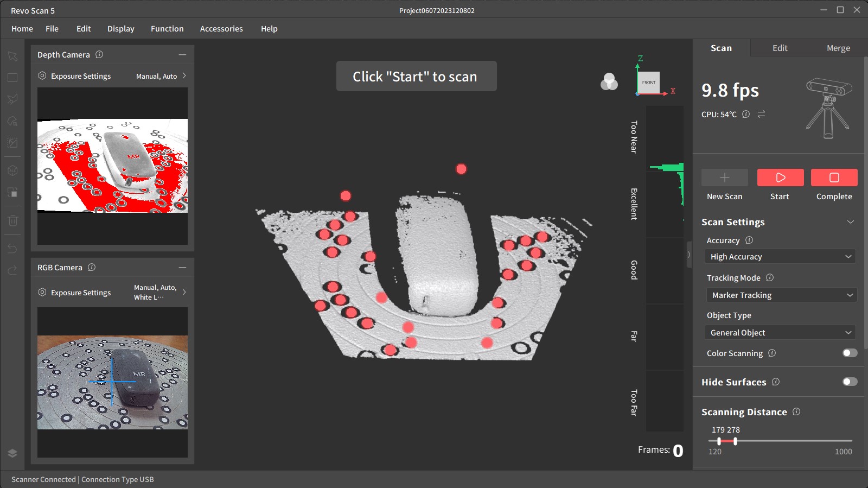This screenshot has width=868, height=488.
Task: Click the three-circle color display icon
Action: [609, 82]
